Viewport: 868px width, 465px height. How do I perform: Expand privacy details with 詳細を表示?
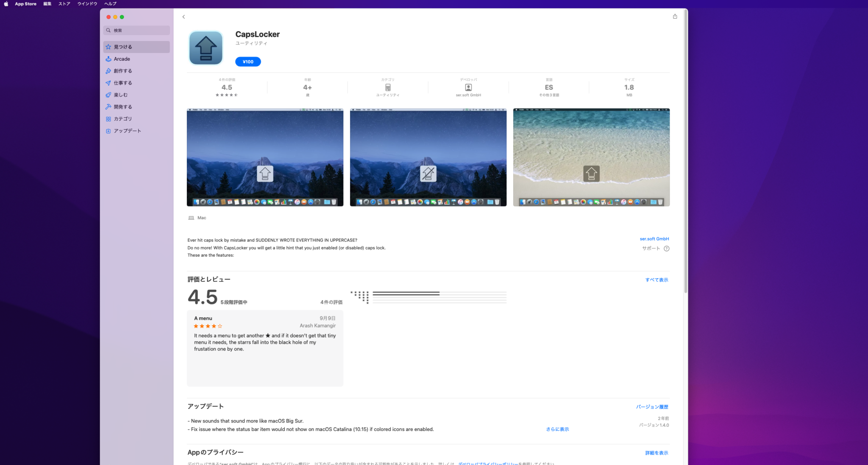pyautogui.click(x=657, y=453)
